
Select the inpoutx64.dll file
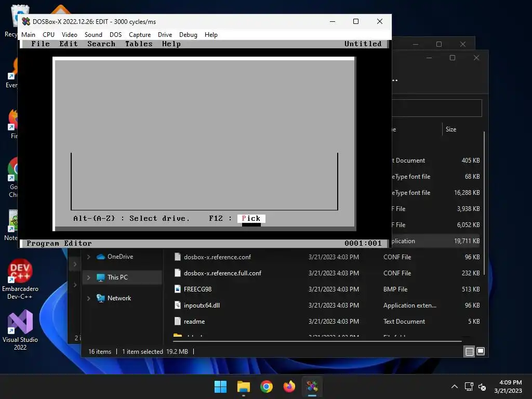202,305
